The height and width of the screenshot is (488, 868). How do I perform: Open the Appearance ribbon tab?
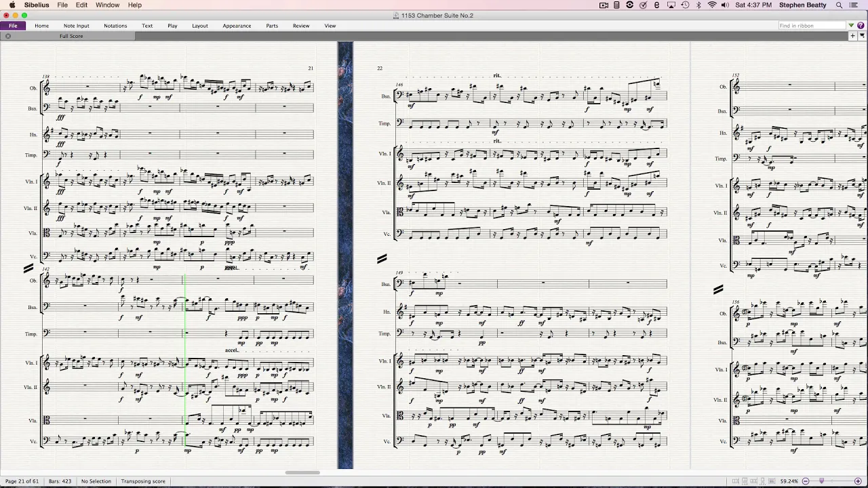click(x=237, y=26)
